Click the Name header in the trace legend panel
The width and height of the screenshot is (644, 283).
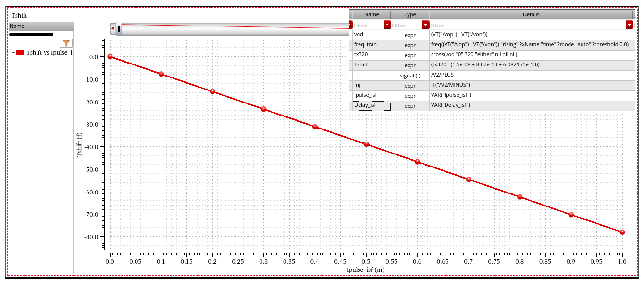pyautogui.click(x=41, y=26)
